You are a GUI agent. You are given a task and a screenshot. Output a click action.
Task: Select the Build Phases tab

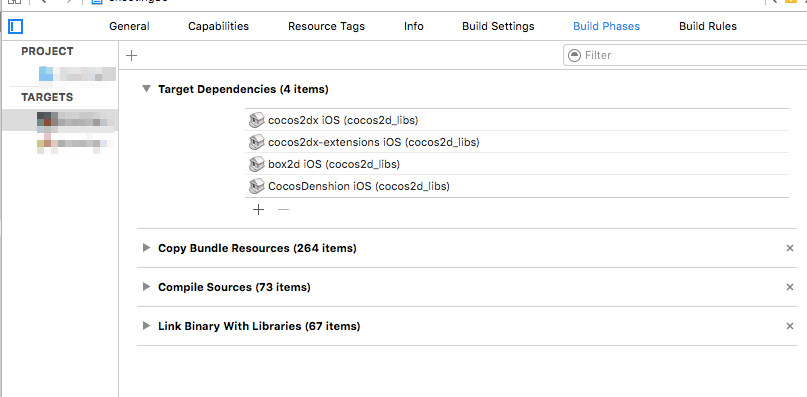click(x=606, y=26)
